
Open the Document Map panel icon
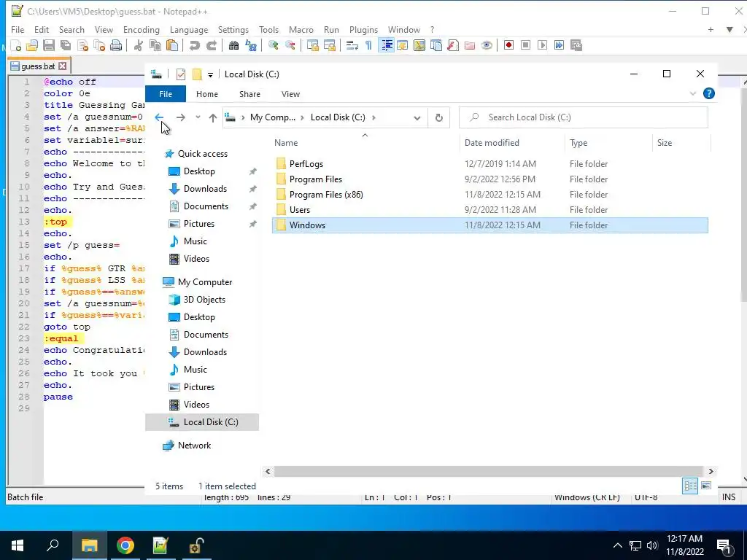click(x=419, y=45)
